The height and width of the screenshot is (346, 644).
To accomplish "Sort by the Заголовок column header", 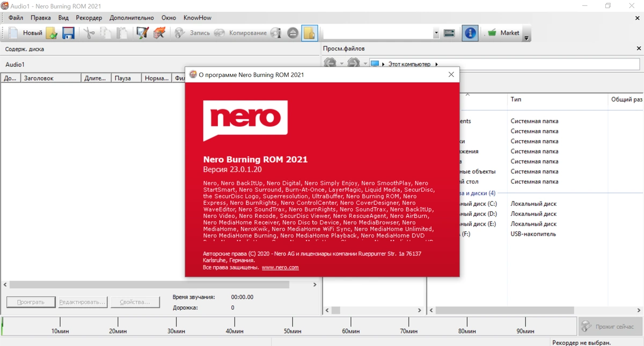I will pyautogui.click(x=51, y=78).
